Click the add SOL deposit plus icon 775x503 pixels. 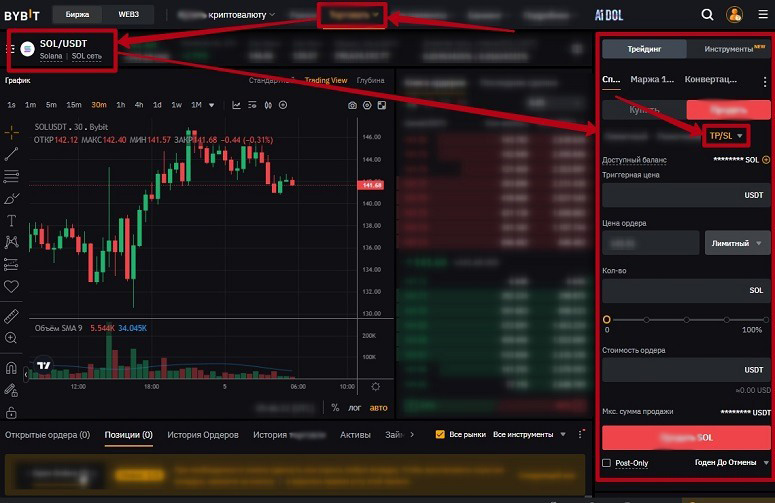pyautogui.click(x=766, y=160)
